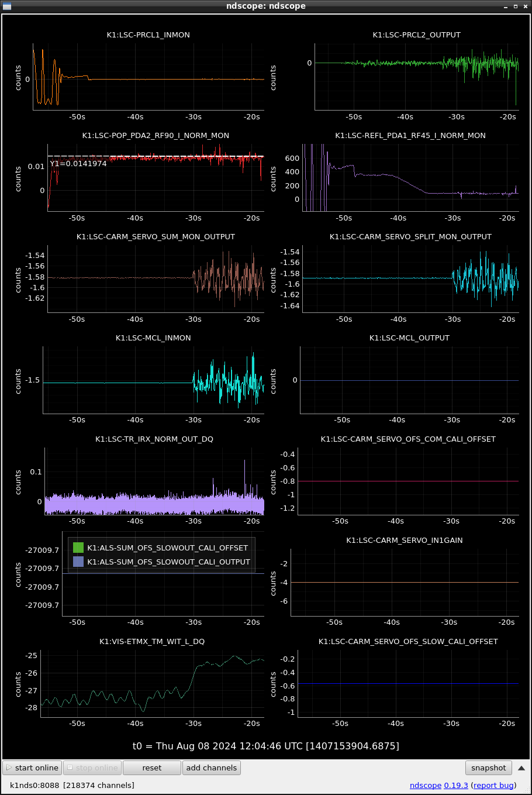Open the 0.19.3 version link
This screenshot has width=532, height=795.
pyautogui.click(x=456, y=785)
